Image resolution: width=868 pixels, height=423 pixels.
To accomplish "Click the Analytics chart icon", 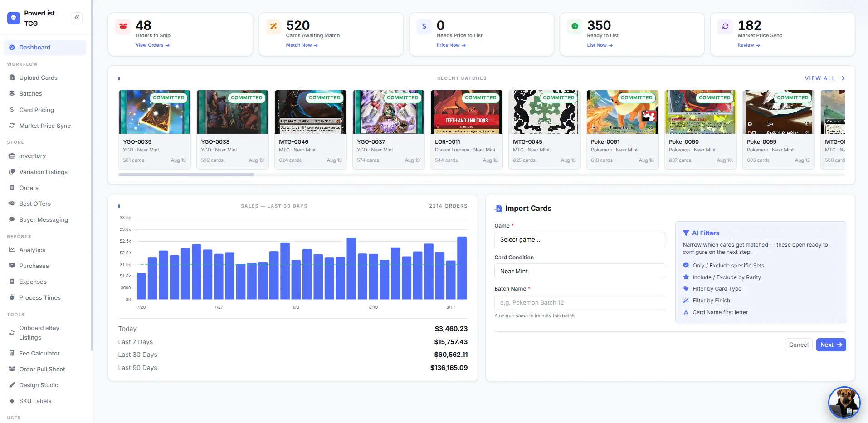I will click(x=12, y=250).
